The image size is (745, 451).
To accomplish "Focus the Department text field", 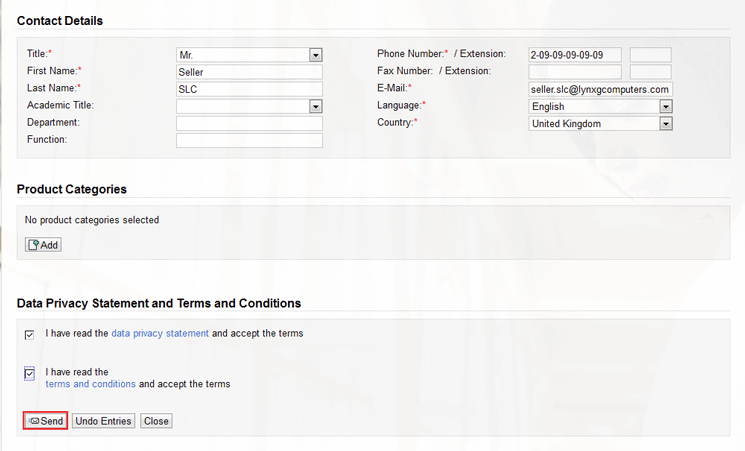I will point(249,123).
